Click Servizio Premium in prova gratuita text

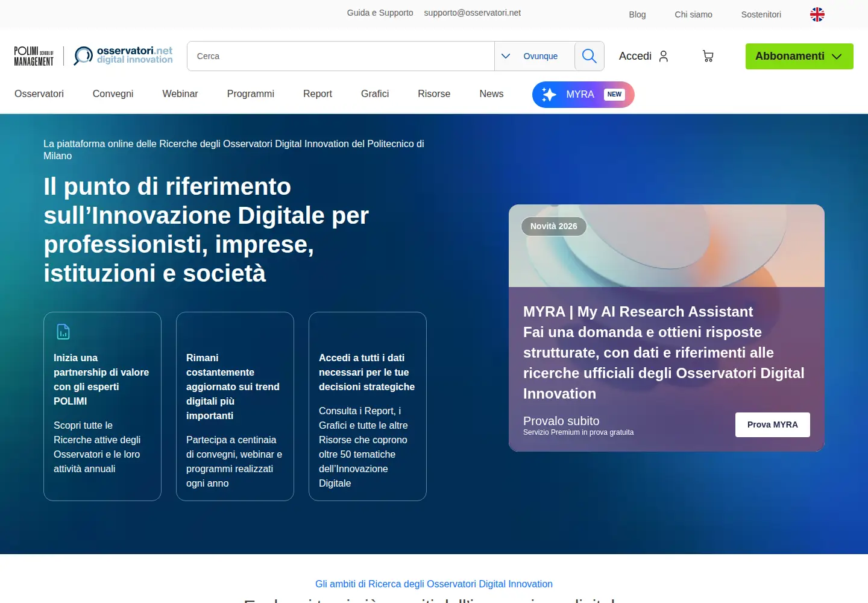[579, 432]
